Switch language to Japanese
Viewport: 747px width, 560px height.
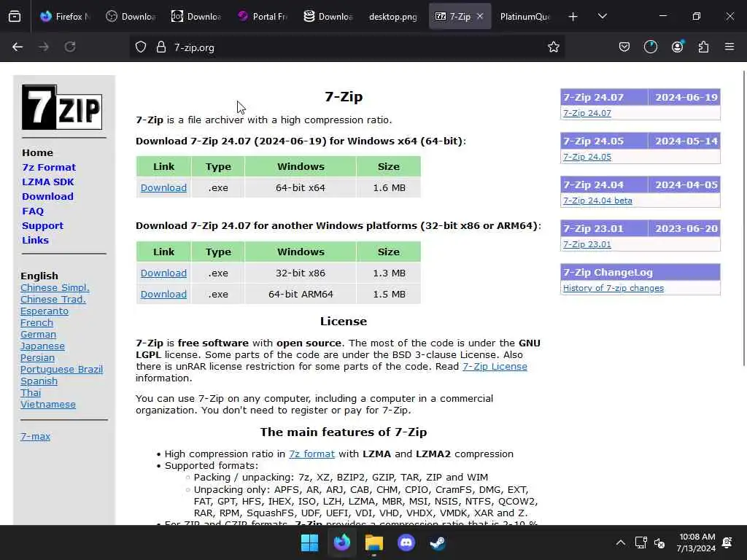click(42, 346)
